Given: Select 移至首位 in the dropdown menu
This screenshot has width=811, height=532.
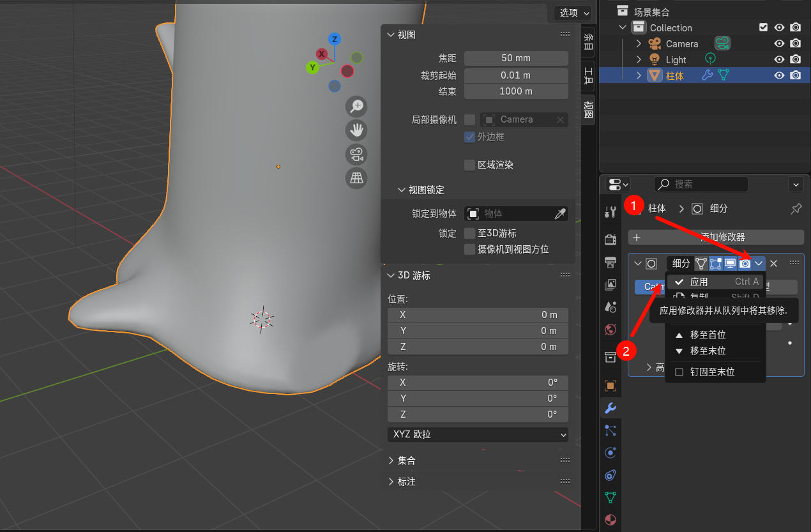Looking at the screenshot, I should click(x=708, y=335).
